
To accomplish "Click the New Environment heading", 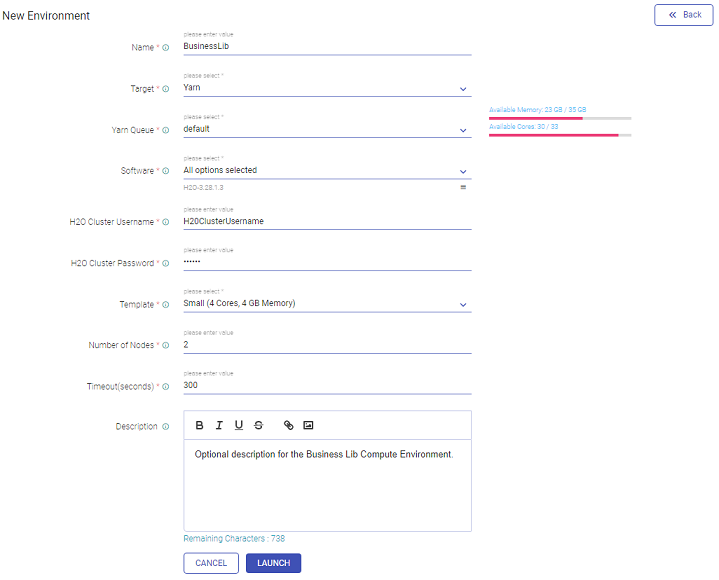I will (46, 16).
